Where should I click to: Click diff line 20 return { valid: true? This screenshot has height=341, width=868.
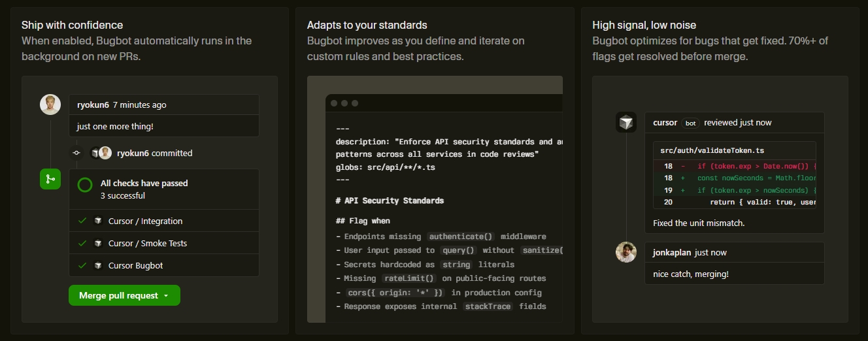click(735, 202)
